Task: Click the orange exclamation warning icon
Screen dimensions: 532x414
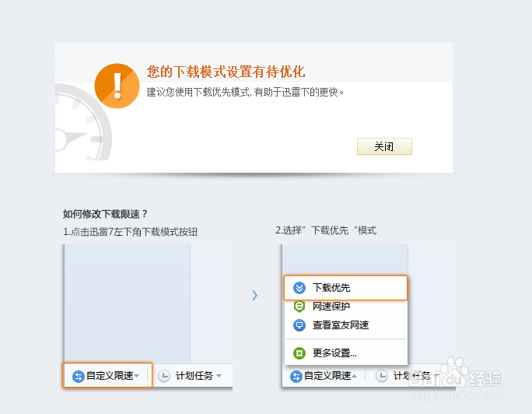Action: click(117, 86)
